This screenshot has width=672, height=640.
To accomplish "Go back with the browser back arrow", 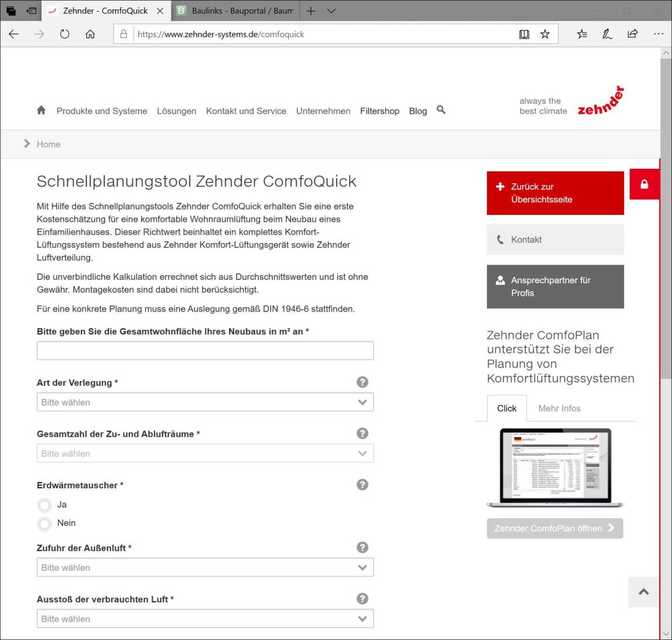I will pos(13,34).
